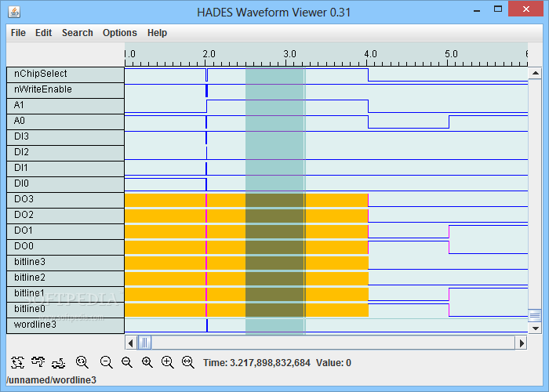
Task: Select the bitline0 signal label
Action: click(65, 310)
